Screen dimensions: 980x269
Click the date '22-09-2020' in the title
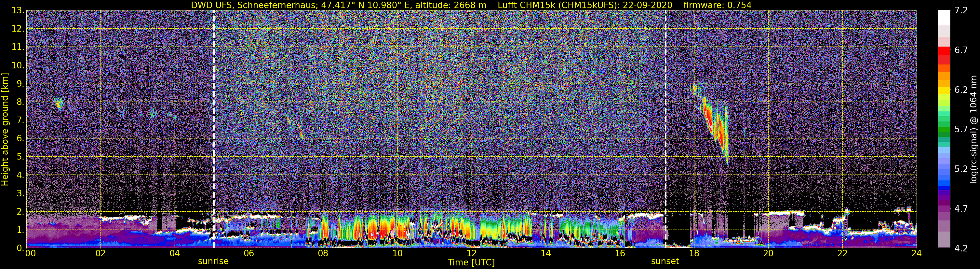point(648,5)
